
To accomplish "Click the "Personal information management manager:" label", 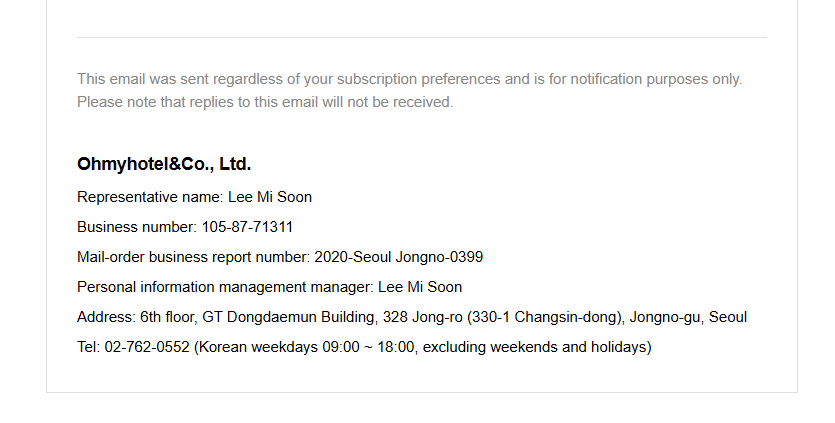I will tap(225, 287).
